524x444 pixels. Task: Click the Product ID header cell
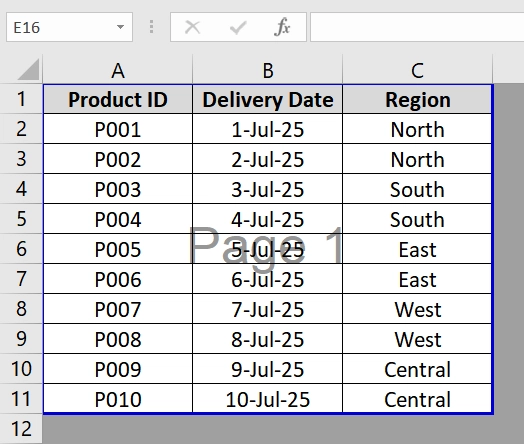tap(118, 99)
